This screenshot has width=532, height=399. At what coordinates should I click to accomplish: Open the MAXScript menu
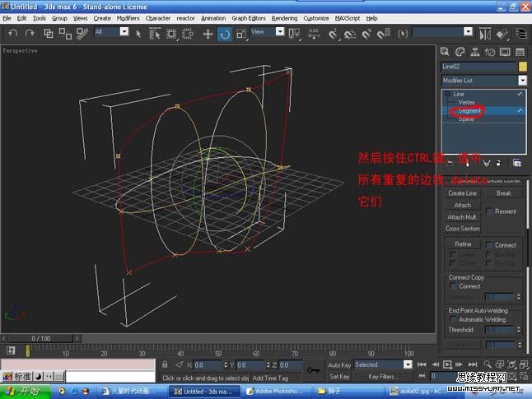click(348, 18)
